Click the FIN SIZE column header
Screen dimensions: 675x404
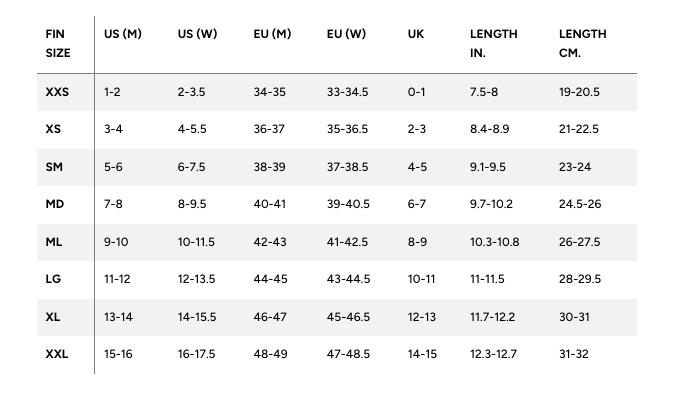tap(57, 43)
